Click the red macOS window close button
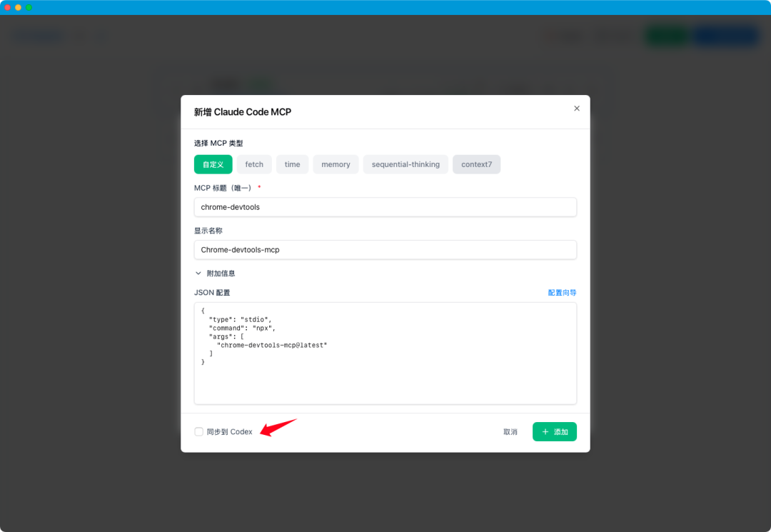 (x=8, y=7)
